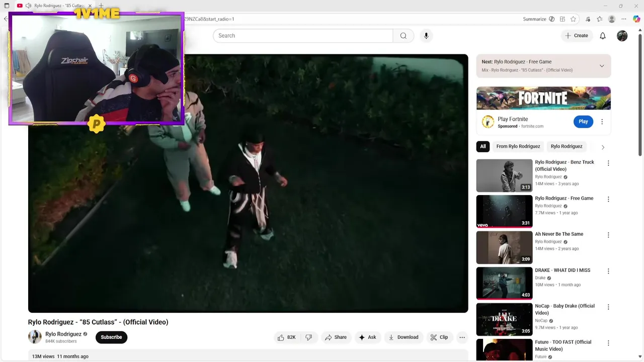Open options for DRAKE - WHAT DID I MISS
The height and width of the screenshot is (362, 644).
(x=608, y=271)
